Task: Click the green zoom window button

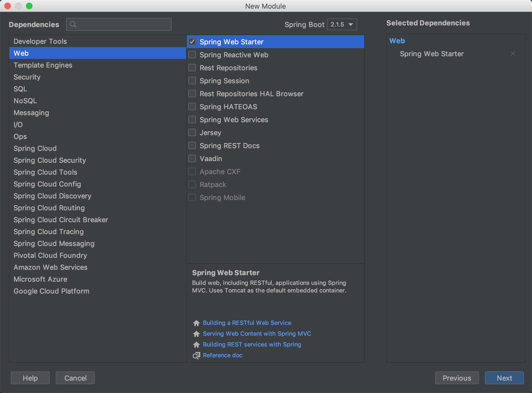Action: point(29,6)
